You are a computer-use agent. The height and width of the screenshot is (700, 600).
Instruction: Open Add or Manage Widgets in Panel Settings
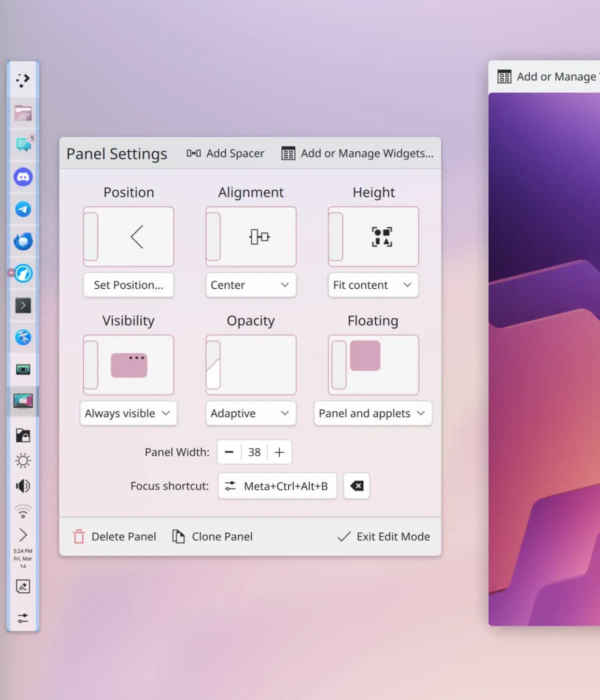(357, 153)
